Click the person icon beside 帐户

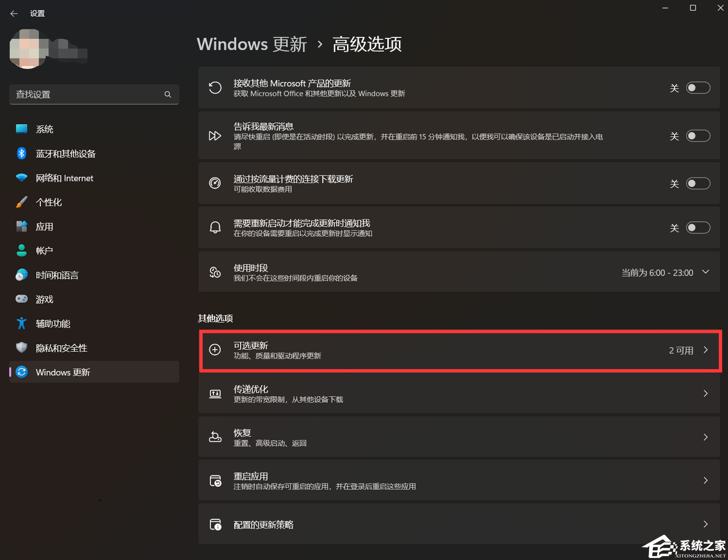pos(21,251)
